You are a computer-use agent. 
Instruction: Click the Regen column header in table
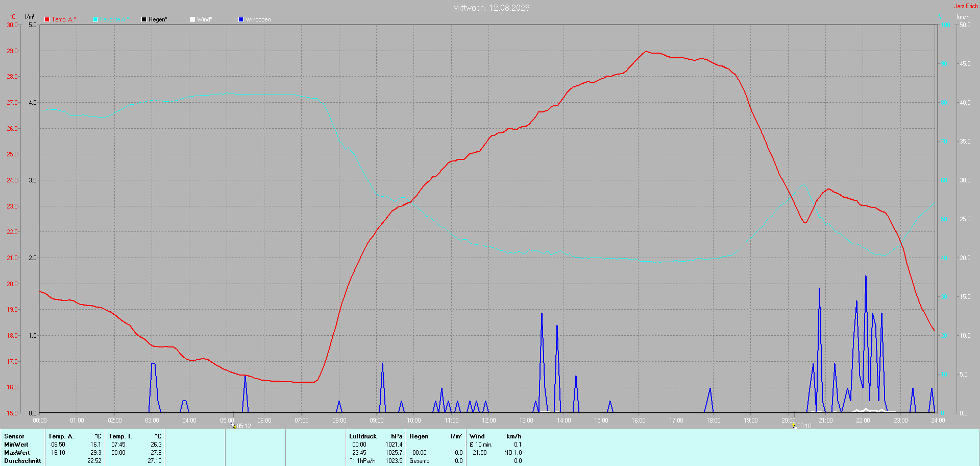(x=419, y=436)
